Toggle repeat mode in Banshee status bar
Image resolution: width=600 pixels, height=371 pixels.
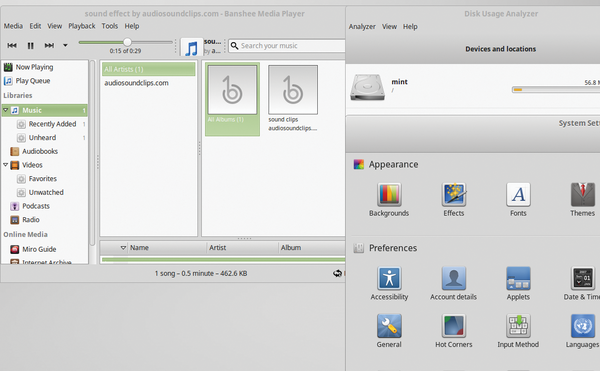337,273
